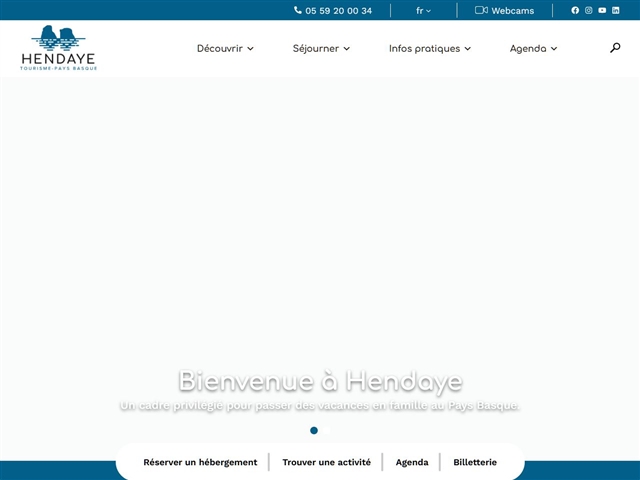This screenshot has width=640, height=480.
Task: Open the Facebook social icon
Action: click(x=575, y=11)
